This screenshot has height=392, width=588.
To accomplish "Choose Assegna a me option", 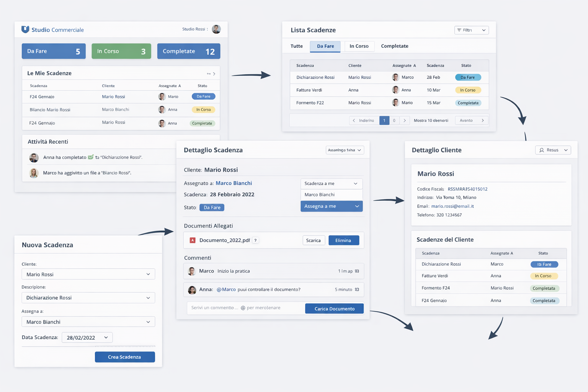I will pyautogui.click(x=332, y=206).
